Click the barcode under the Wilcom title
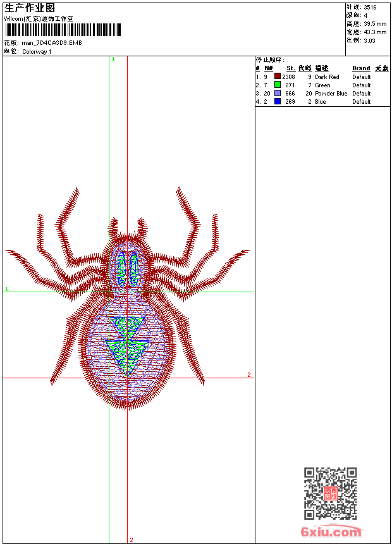This screenshot has height=544, width=392. tap(63, 30)
